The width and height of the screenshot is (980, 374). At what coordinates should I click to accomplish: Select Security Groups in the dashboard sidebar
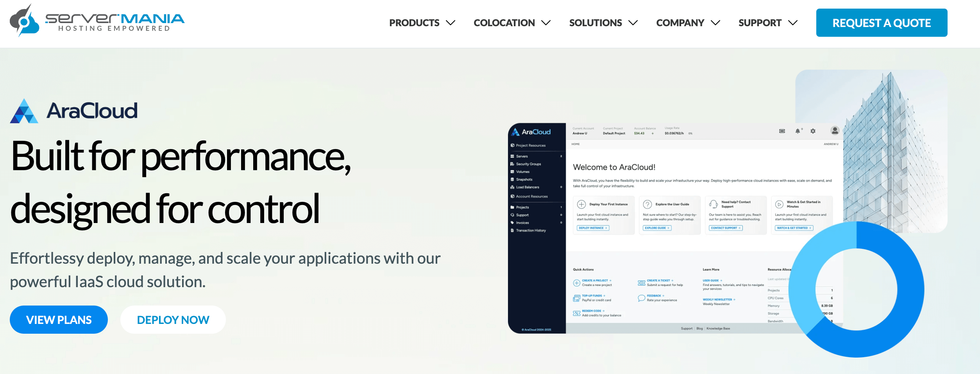point(528,164)
